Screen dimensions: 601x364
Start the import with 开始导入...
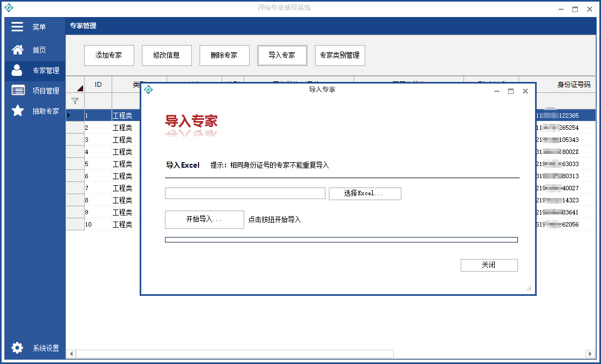click(x=205, y=219)
